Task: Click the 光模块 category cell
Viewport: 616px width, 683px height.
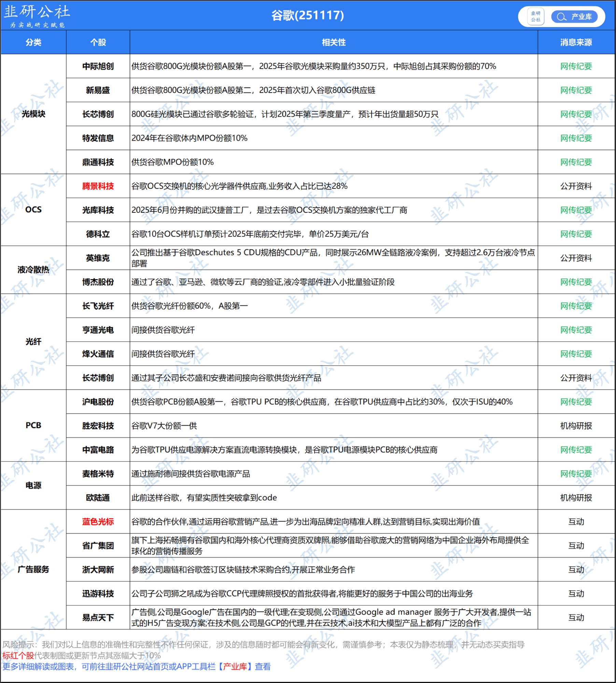Action: pyautogui.click(x=33, y=114)
